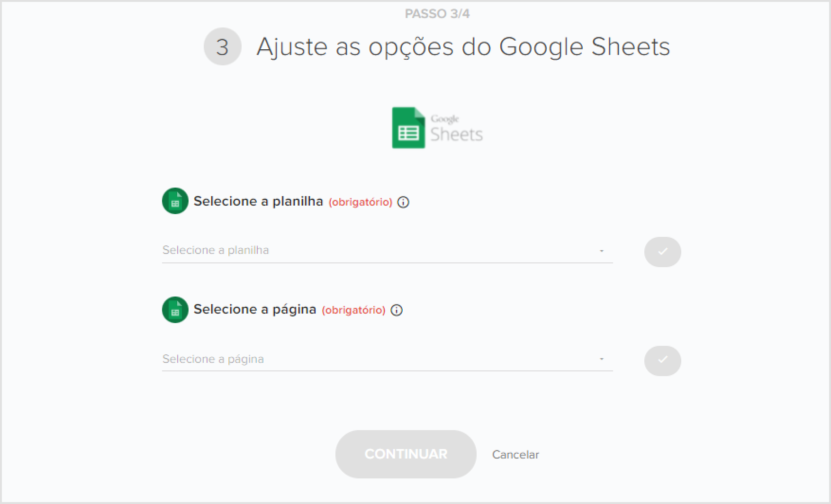
Task: Click the Selecione a planilha bold label
Action: click(x=258, y=201)
